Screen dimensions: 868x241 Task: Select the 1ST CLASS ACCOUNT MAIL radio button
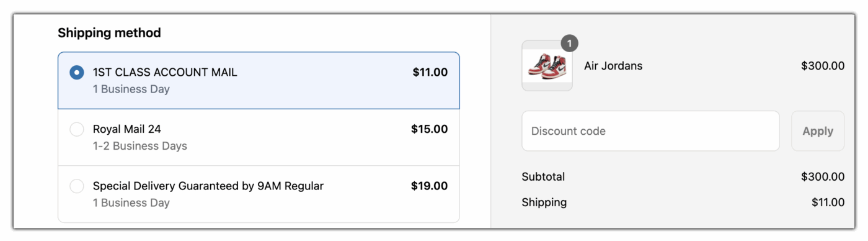tap(76, 73)
